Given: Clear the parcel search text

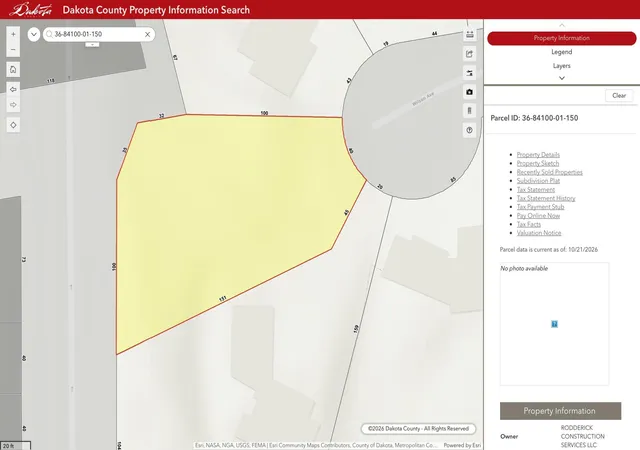Looking at the screenshot, I should pos(147,34).
